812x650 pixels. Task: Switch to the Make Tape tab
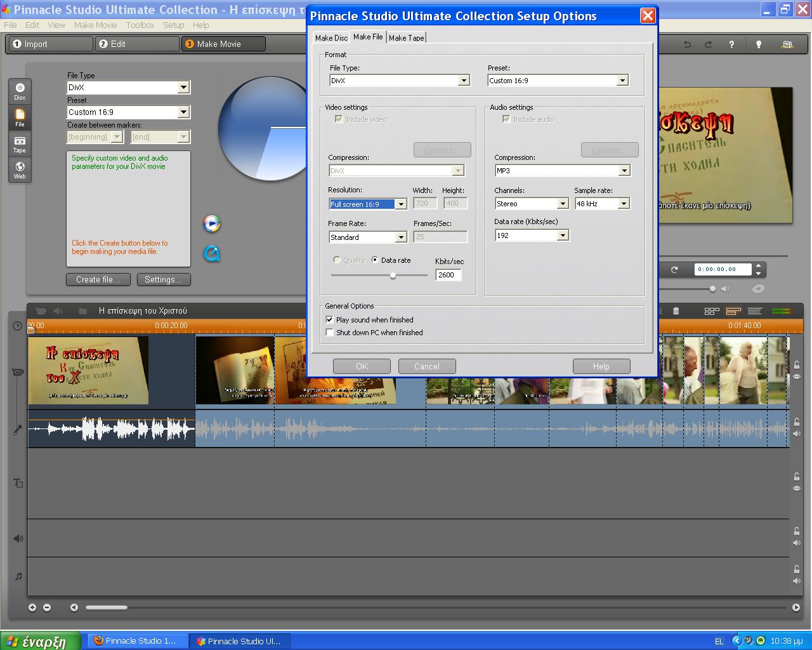coord(407,38)
